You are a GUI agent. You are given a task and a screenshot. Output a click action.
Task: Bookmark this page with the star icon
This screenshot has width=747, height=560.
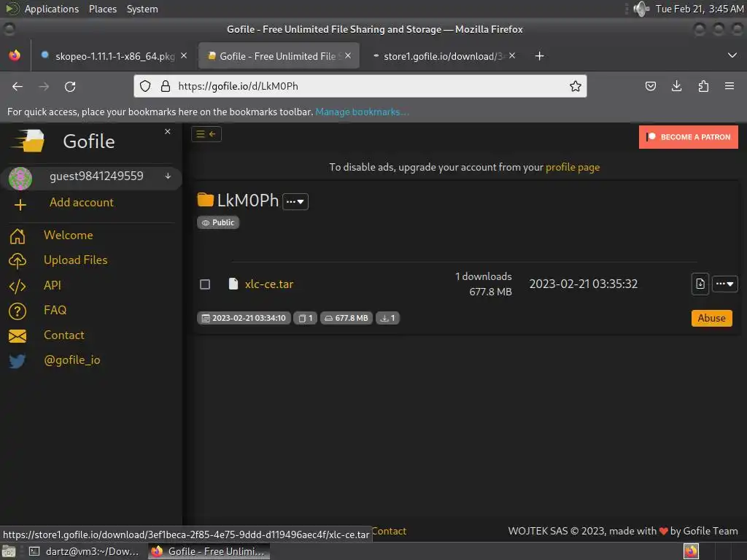pos(575,86)
